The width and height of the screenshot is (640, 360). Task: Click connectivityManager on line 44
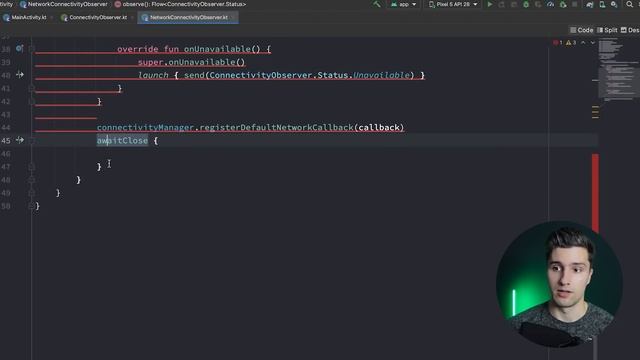pyautogui.click(x=145, y=127)
